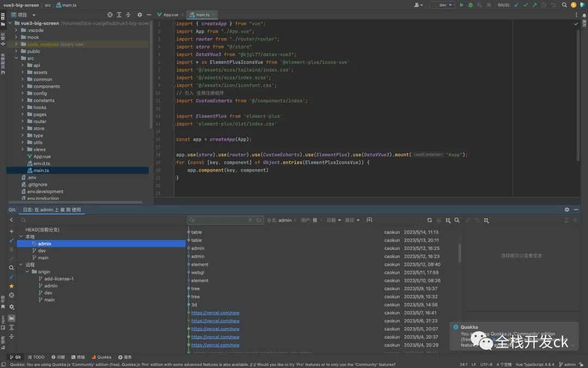The image size is (588, 368).
Task: Open the Git panel settings gear
Action: point(567,210)
